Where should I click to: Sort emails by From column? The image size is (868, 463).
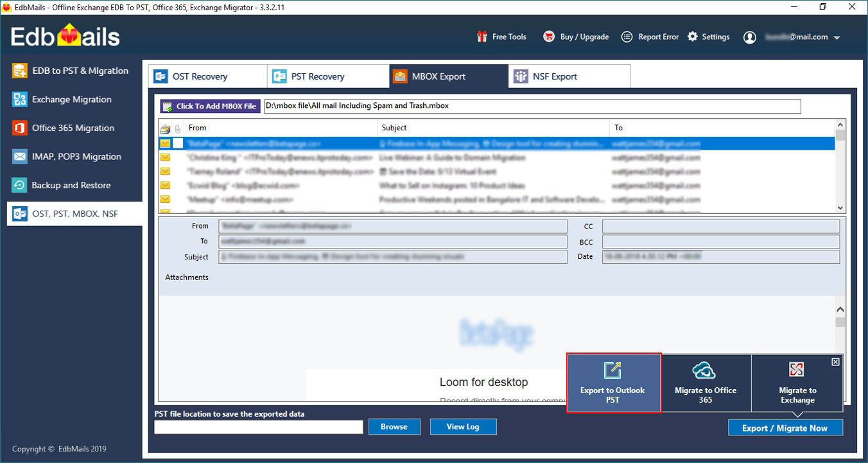tap(281, 128)
